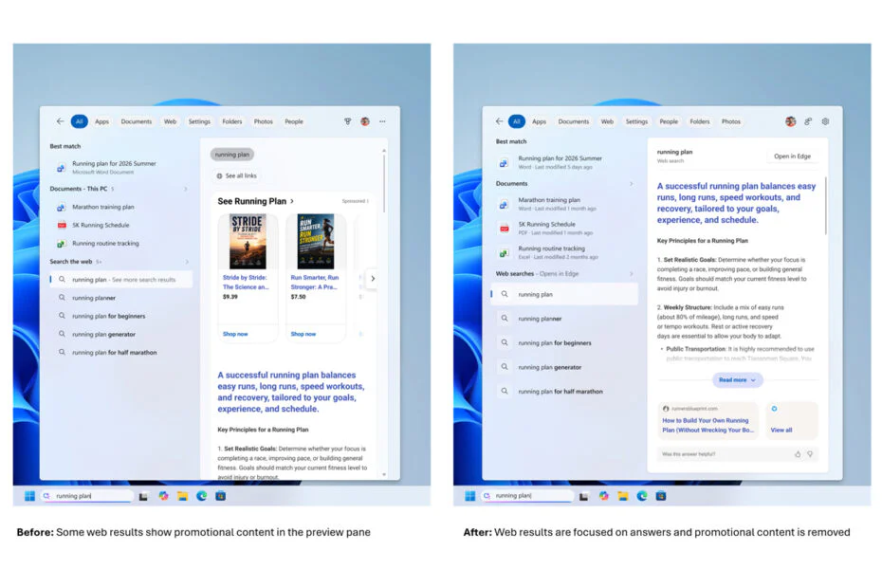The image size is (882, 588).
Task: Open Microsoft Store from the Before taskbar
Action: (x=220, y=496)
